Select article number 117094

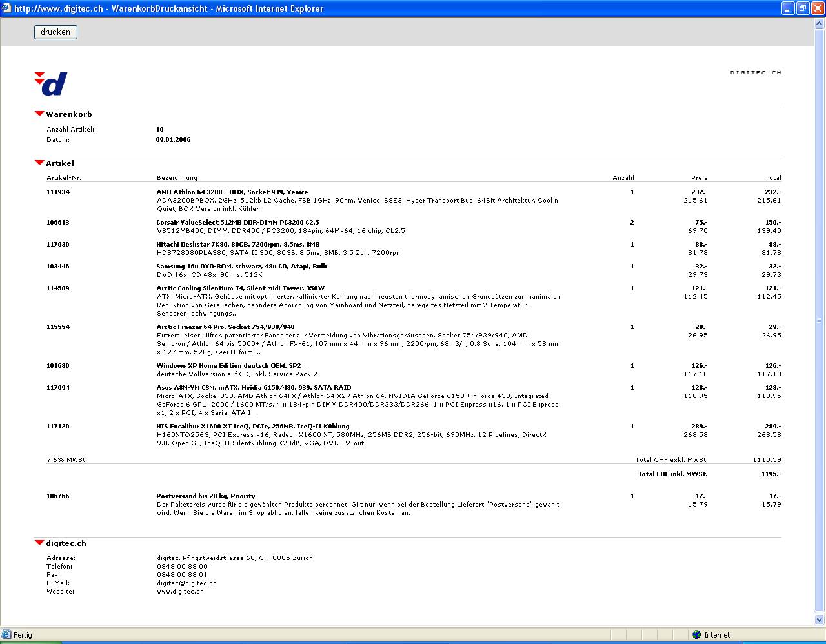pos(58,388)
